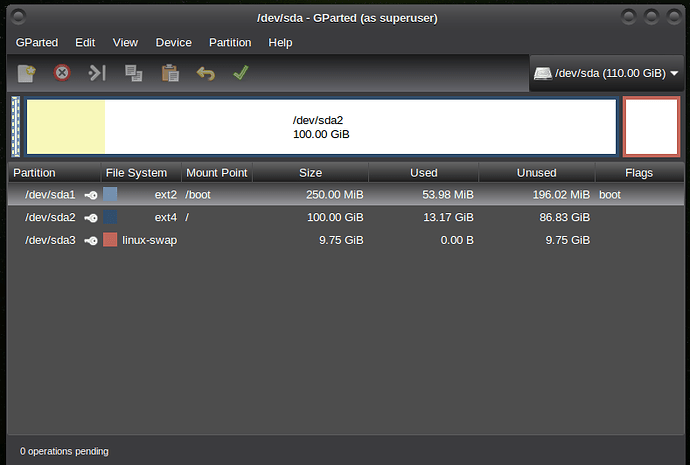The image size is (690, 465).
Task: Open the View menu
Action: 125,43
